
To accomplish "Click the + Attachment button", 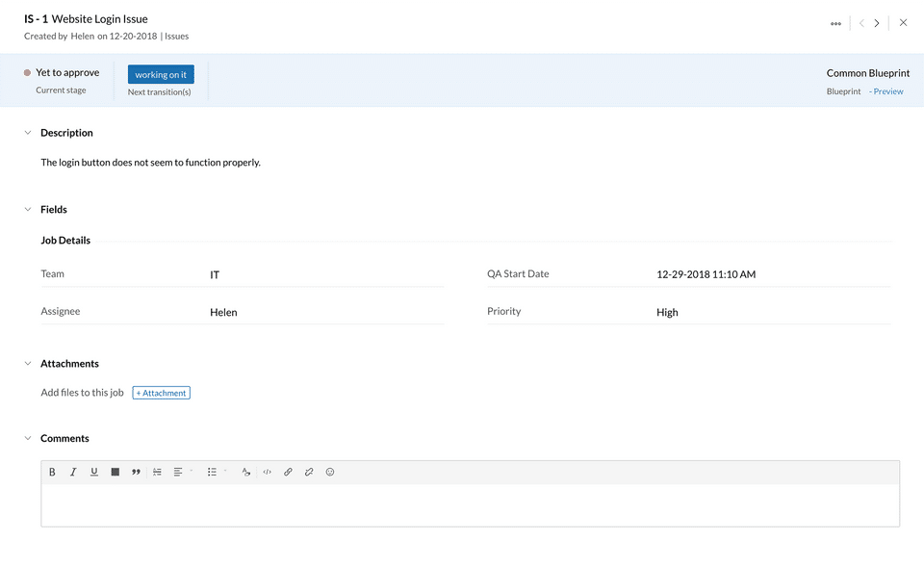I will click(x=161, y=393).
